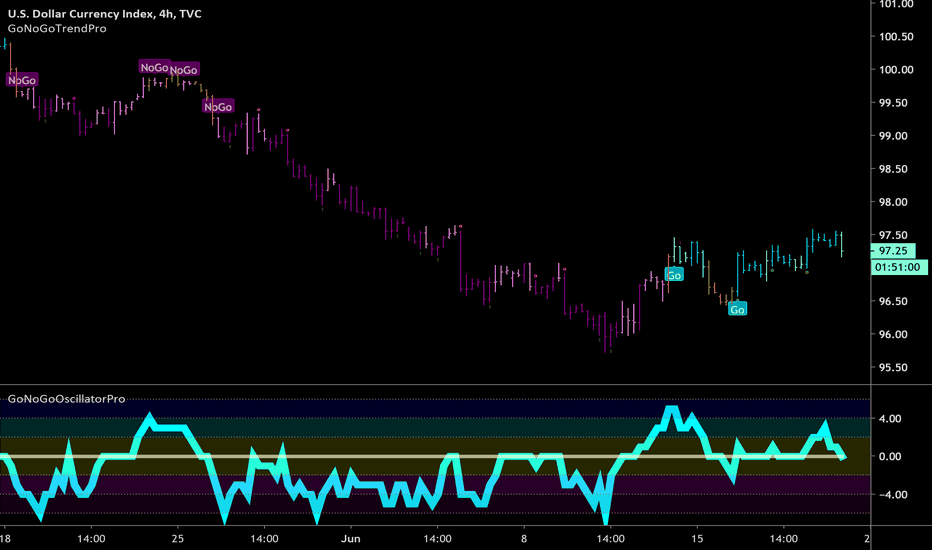Click the 18 date label on time axis
The image size is (932, 550).
click(x=5, y=539)
